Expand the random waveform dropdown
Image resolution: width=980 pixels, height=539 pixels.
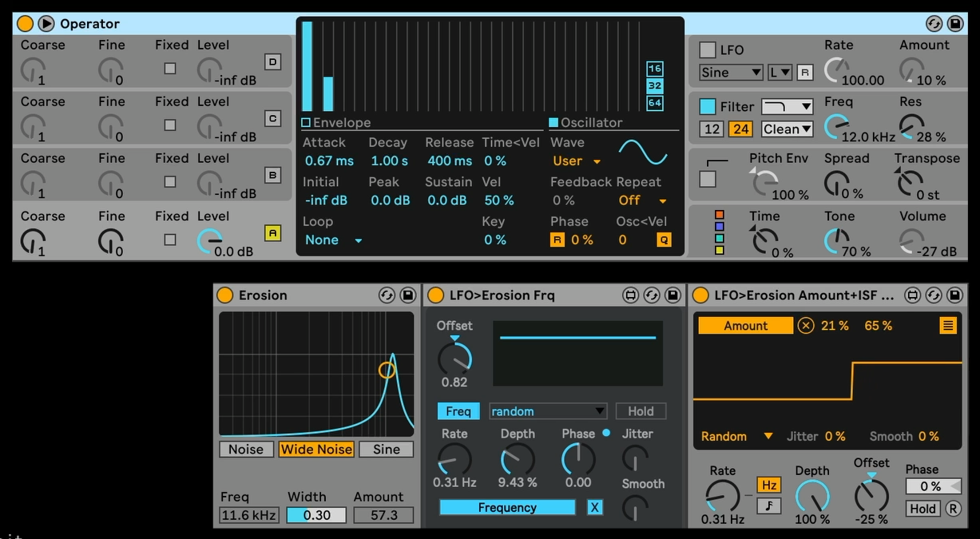click(x=548, y=411)
